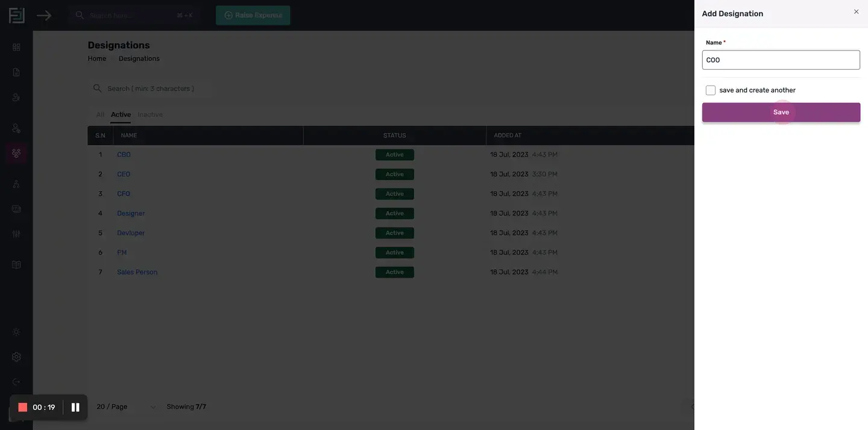The image size is (868, 430).
Task: Open the CEO designation link
Action: [x=124, y=175]
